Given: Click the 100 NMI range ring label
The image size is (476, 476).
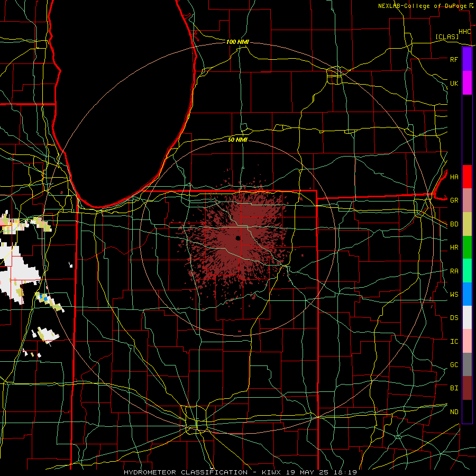Looking at the screenshot, I should 237,42.
